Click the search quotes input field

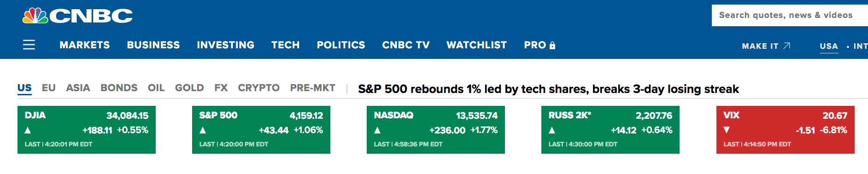790,16
